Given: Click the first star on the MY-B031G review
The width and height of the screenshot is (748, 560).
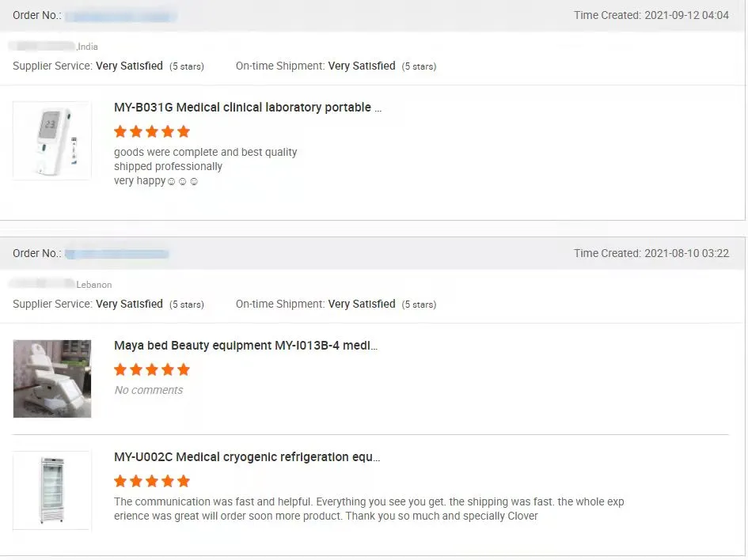Looking at the screenshot, I should click(x=120, y=131).
